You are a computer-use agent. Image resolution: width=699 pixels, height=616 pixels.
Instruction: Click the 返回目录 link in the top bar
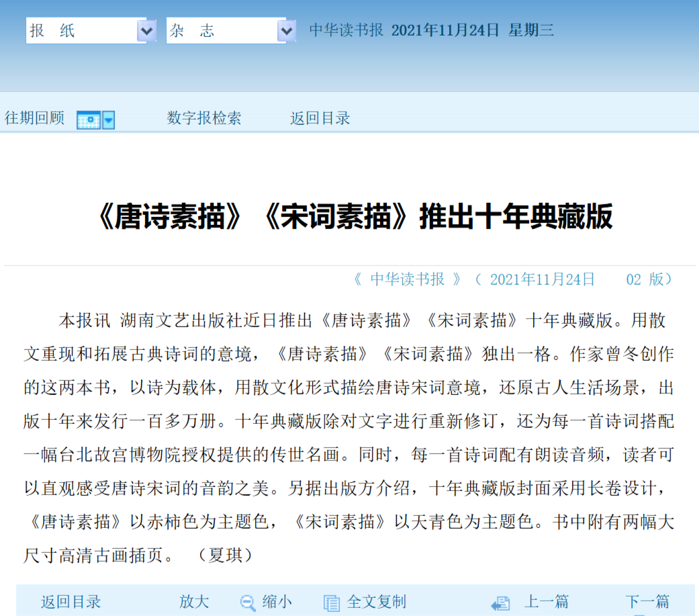(x=320, y=118)
